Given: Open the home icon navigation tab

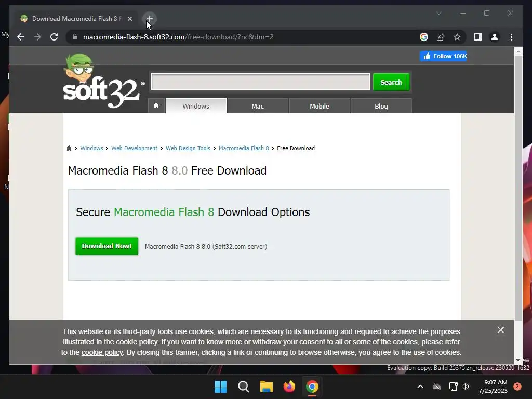Looking at the screenshot, I should (x=156, y=106).
